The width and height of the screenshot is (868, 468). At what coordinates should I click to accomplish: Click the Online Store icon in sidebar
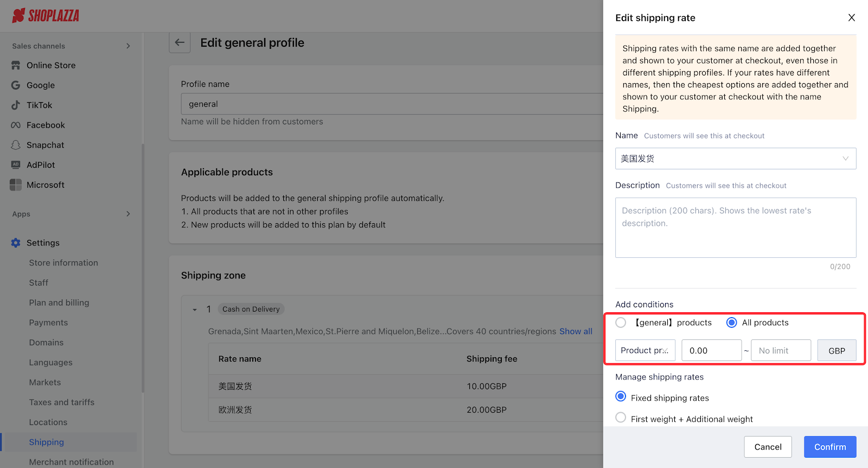16,65
